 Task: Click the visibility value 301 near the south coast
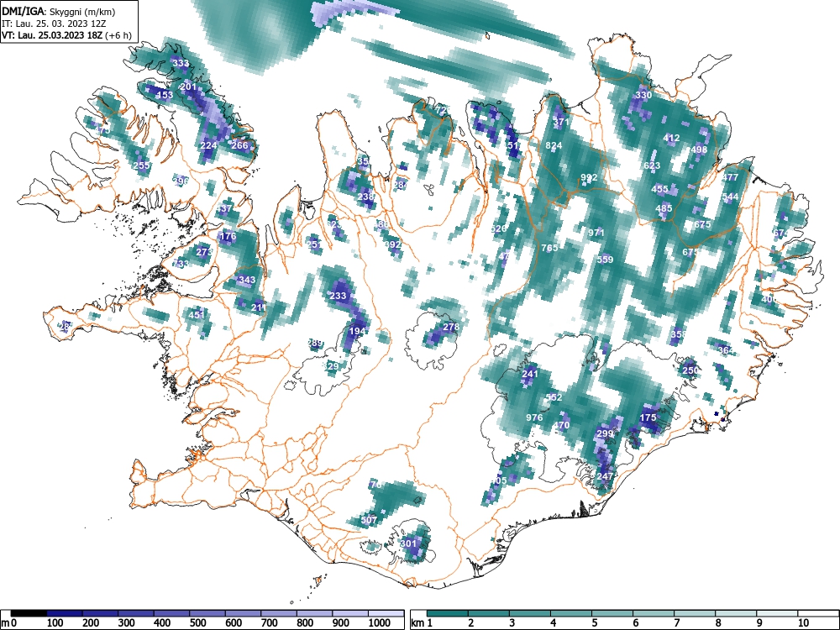tap(408, 543)
